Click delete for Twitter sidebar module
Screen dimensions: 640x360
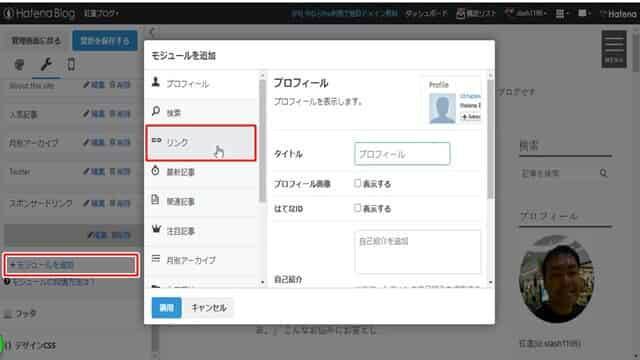click(x=120, y=171)
